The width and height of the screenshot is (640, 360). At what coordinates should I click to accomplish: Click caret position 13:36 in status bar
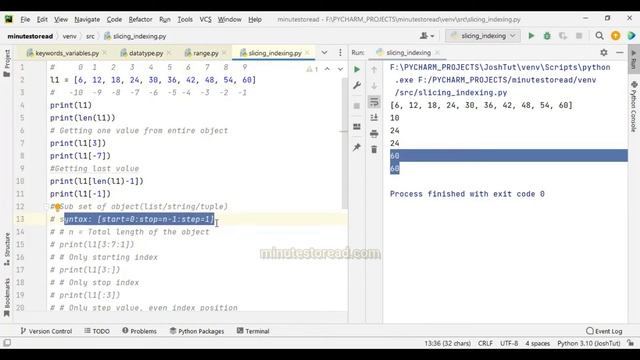point(447,343)
